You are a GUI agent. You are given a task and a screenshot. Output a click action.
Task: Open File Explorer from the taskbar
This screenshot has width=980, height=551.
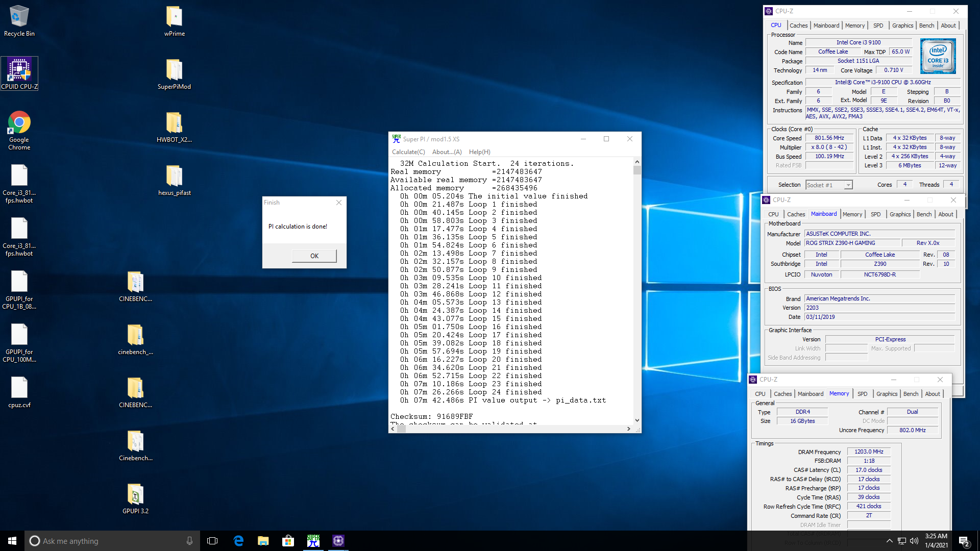click(x=263, y=541)
